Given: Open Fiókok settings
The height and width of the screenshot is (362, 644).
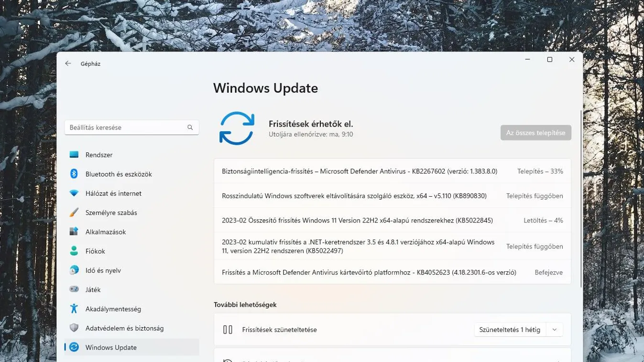Looking at the screenshot, I should [131, 251].
